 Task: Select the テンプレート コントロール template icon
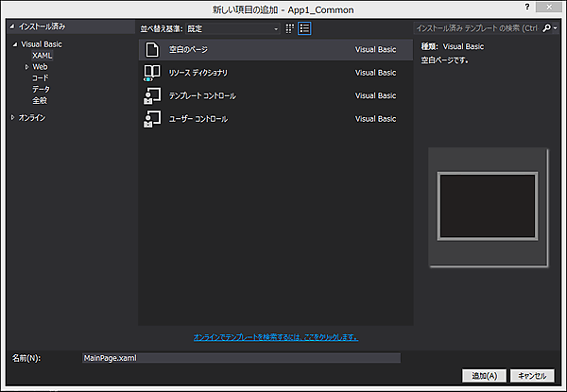152,95
